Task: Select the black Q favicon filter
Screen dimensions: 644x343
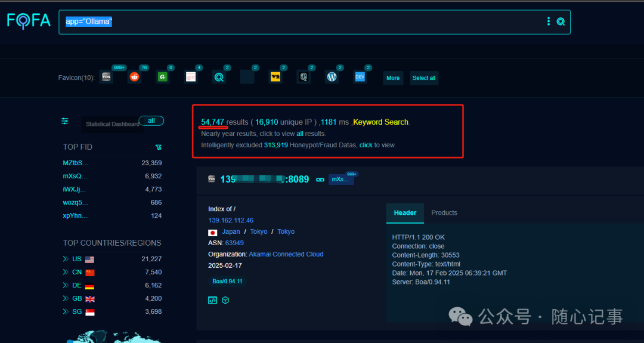Action: click(304, 77)
